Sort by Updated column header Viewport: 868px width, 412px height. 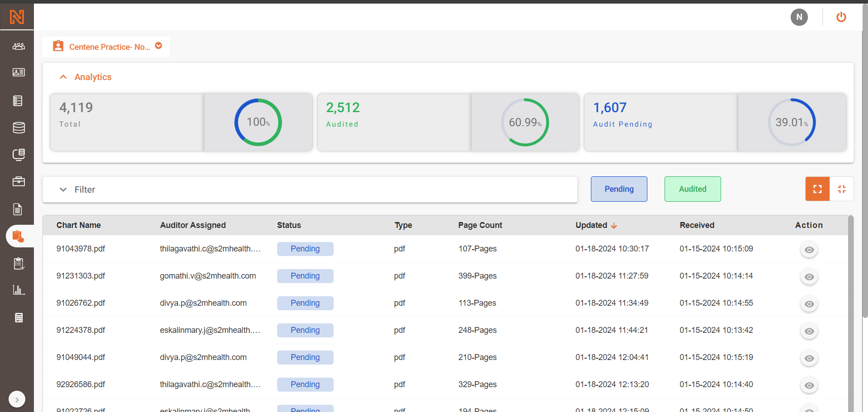tap(591, 225)
